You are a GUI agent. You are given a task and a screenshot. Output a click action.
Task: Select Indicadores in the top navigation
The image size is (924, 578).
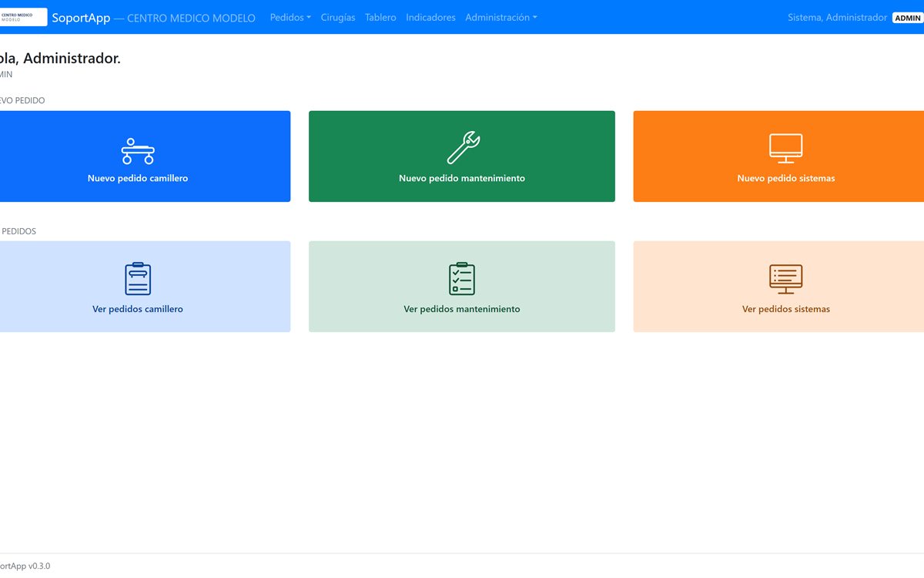click(430, 17)
